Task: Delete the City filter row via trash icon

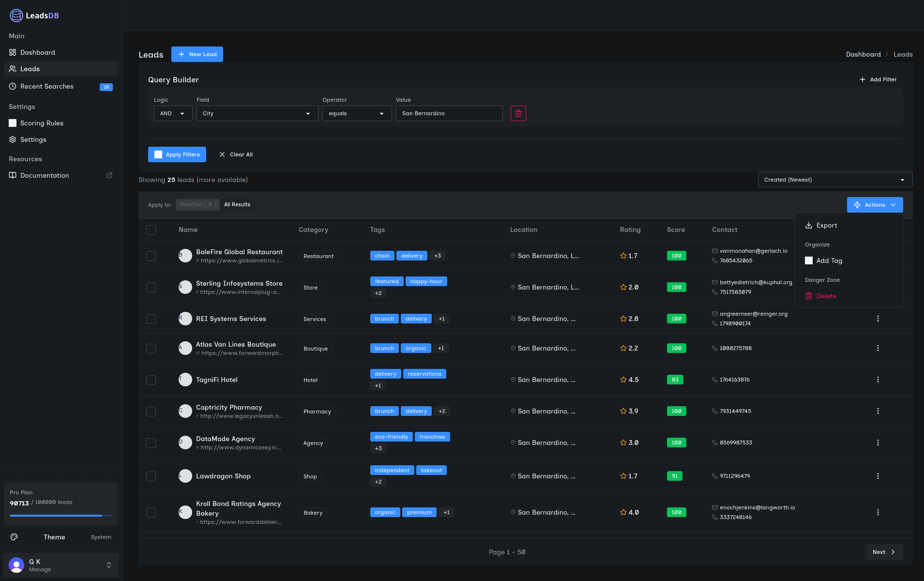Action: (x=518, y=113)
